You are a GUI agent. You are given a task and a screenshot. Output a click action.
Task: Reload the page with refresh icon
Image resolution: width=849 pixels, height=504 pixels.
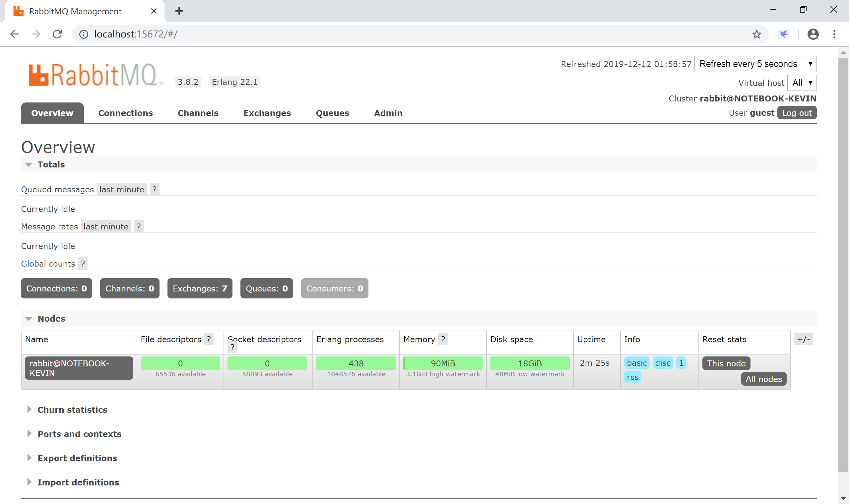[57, 34]
